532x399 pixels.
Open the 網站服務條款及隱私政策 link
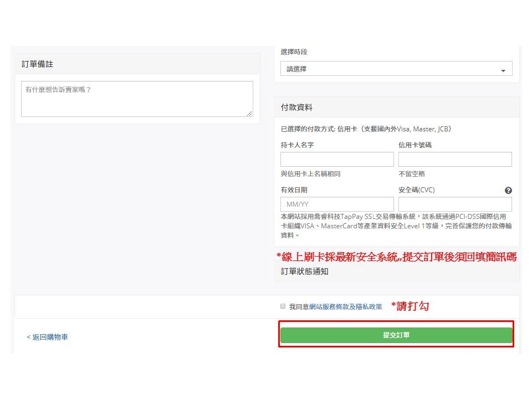pos(345,306)
